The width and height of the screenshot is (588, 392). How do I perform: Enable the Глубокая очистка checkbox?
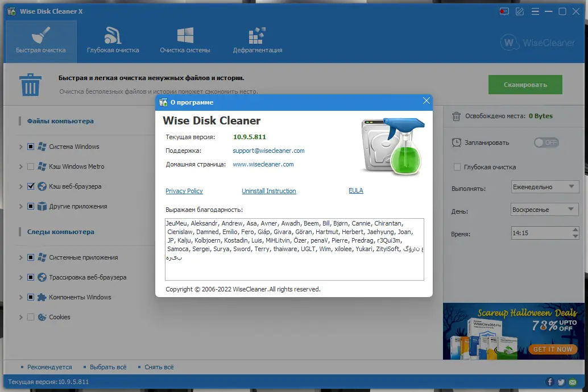(x=457, y=167)
